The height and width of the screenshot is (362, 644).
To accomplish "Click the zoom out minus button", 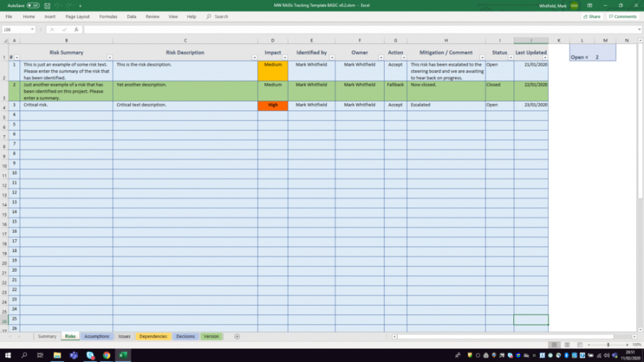I will [589, 345].
